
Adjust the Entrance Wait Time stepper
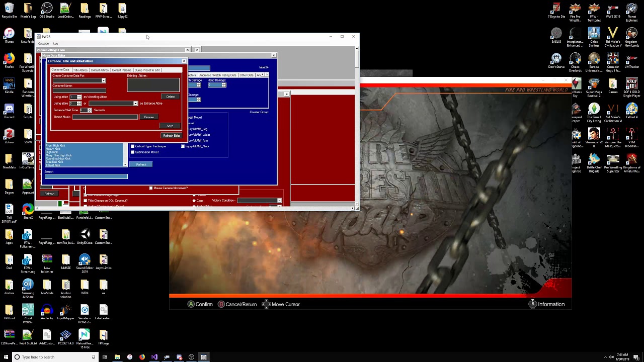click(x=90, y=110)
